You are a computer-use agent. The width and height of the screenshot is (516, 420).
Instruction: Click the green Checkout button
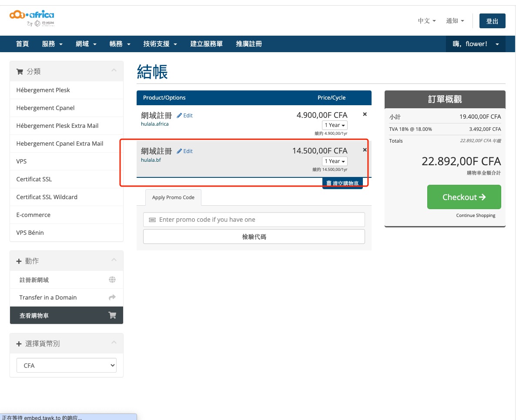pyautogui.click(x=464, y=197)
